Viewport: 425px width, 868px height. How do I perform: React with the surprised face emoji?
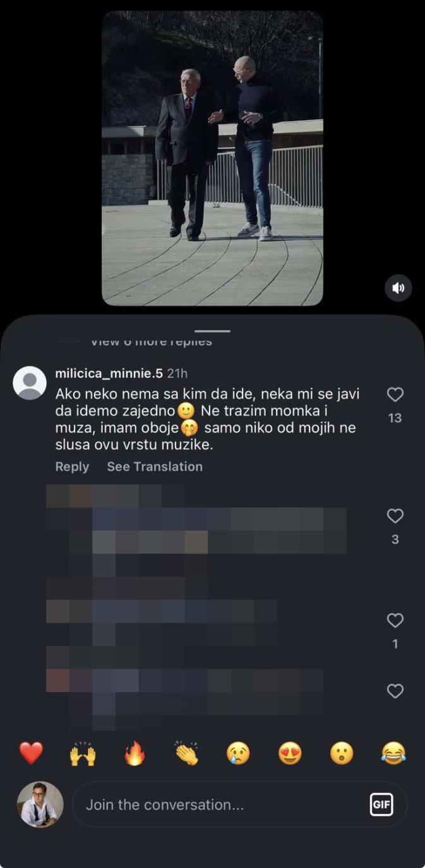pyautogui.click(x=342, y=753)
